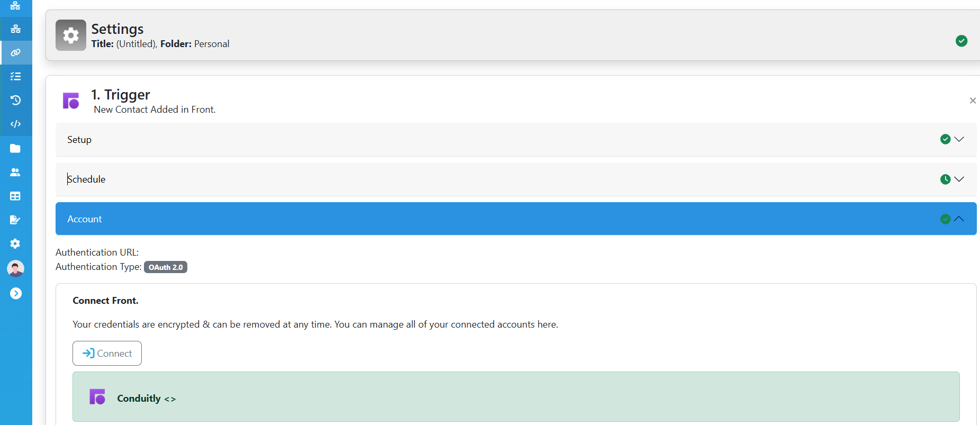Screen dimensions: 980x425
Task: Click the Connect button
Action: click(107, 353)
